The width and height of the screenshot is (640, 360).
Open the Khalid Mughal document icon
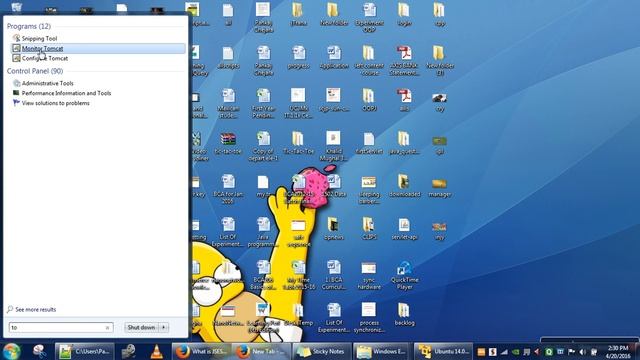coord(333,146)
